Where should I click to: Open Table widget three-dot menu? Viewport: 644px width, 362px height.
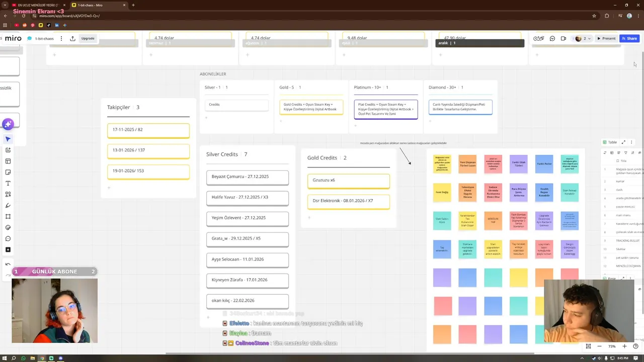(x=631, y=142)
